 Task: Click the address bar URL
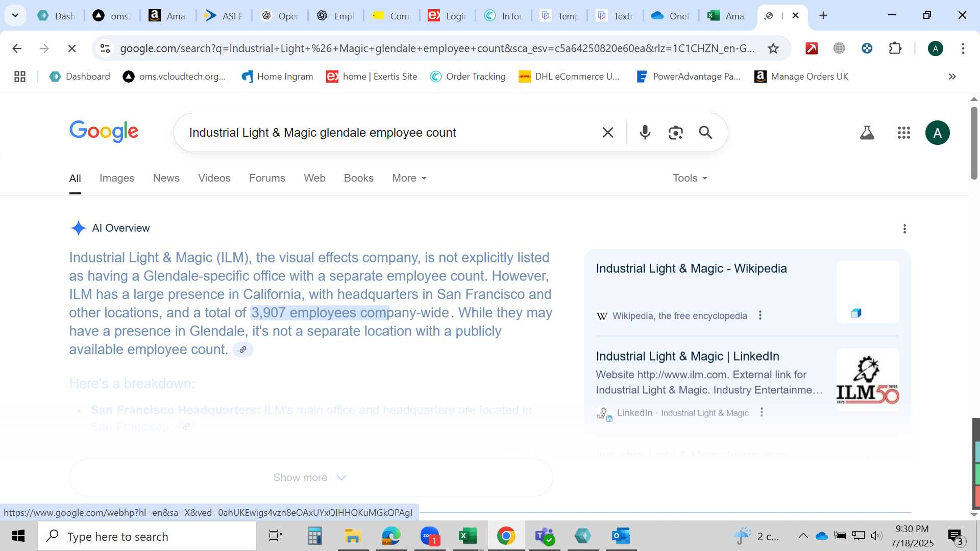(x=437, y=48)
